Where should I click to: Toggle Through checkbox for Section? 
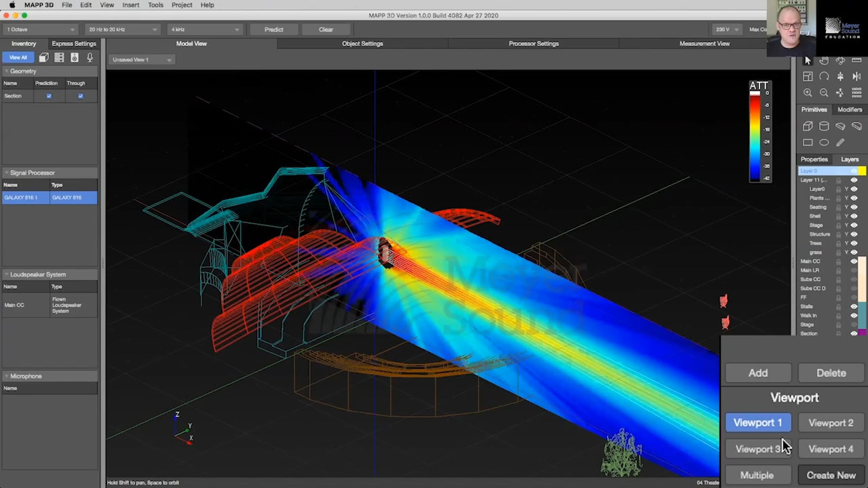point(81,96)
